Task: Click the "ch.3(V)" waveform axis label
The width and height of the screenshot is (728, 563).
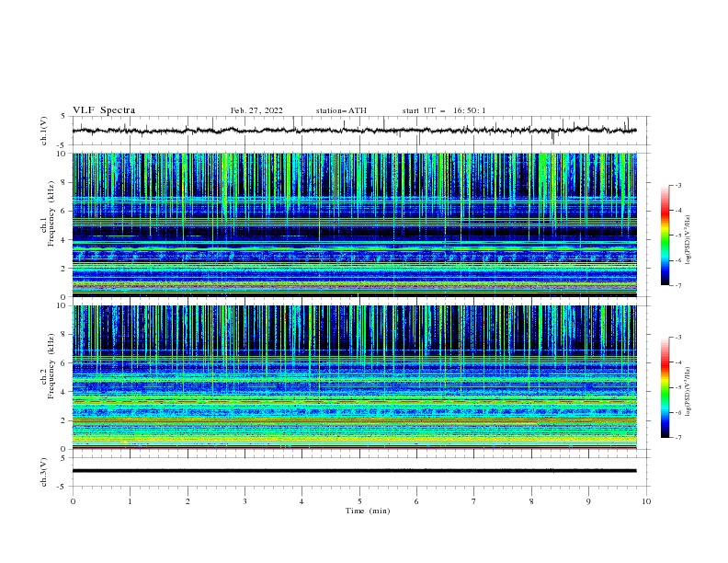Action: point(44,472)
